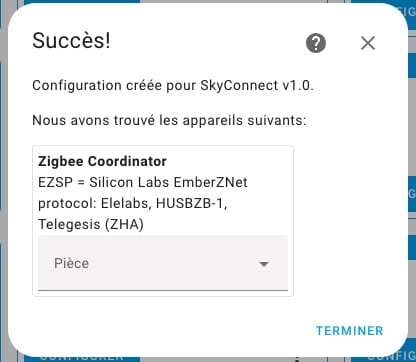Click the SkyConnect v1.0 configuration message
The image size is (416, 362).
point(173,86)
